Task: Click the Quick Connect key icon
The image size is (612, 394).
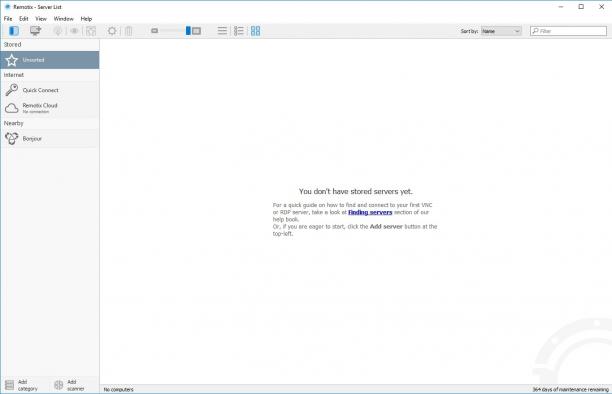Action: pos(12,90)
